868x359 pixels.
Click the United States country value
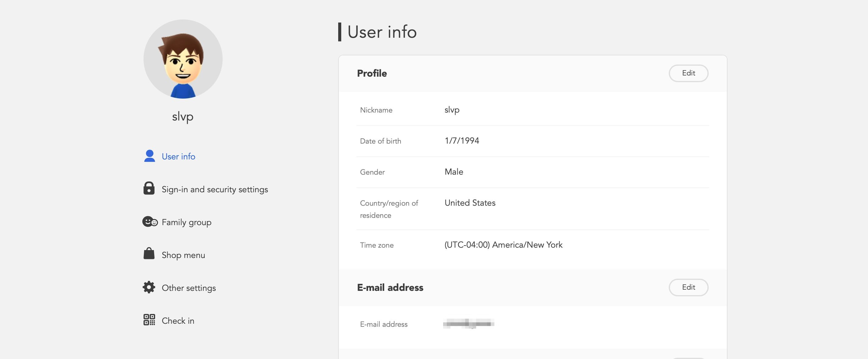point(470,203)
